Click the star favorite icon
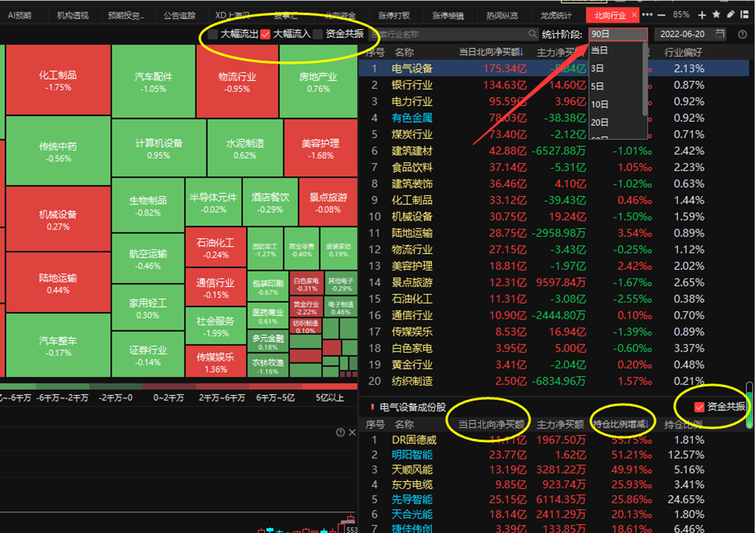Image resolution: width=756 pixels, height=533 pixels. click(717, 14)
